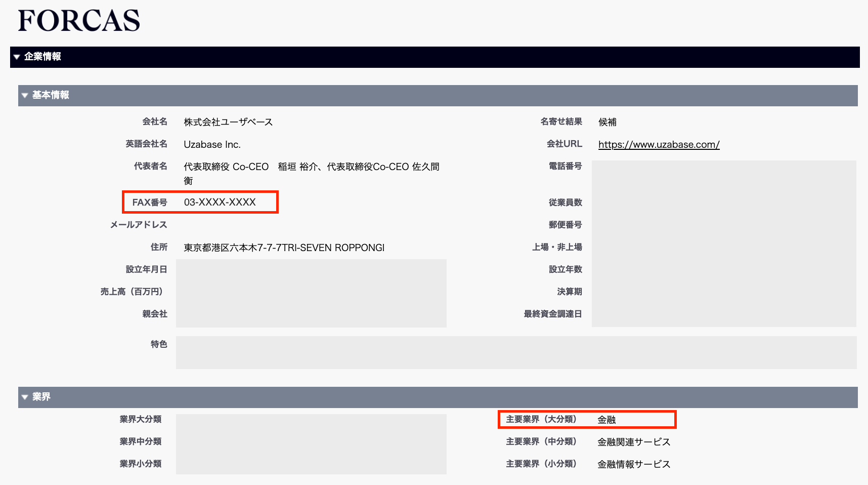Click the FORCAS logo
This screenshot has width=868, height=485.
(79, 21)
